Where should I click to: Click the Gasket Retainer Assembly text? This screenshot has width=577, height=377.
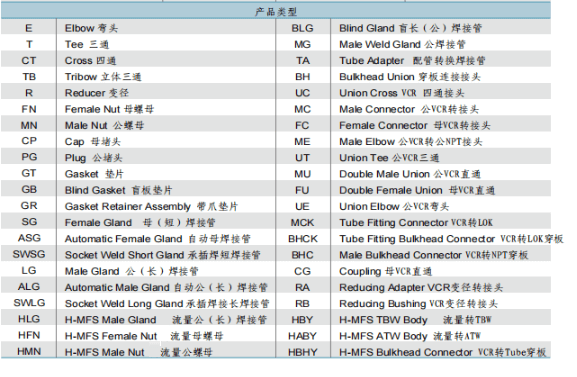(x=128, y=207)
